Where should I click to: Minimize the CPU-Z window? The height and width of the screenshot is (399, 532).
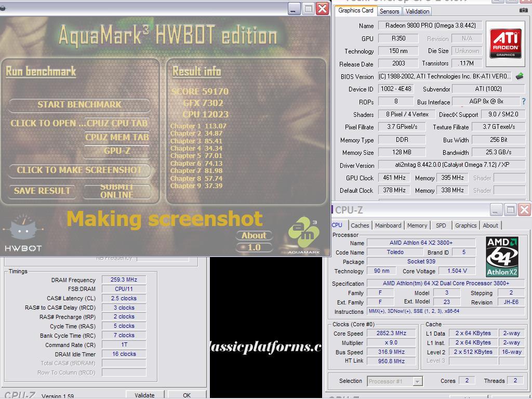496,210
